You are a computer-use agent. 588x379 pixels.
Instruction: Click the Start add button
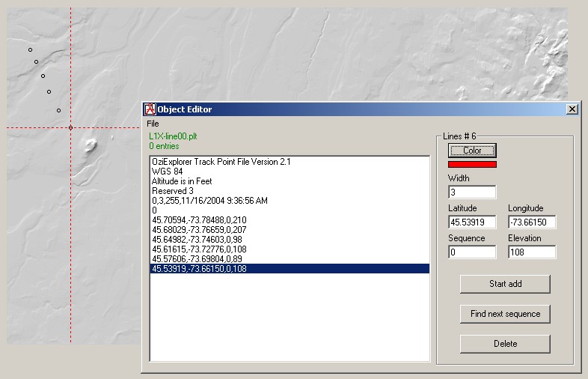[505, 284]
